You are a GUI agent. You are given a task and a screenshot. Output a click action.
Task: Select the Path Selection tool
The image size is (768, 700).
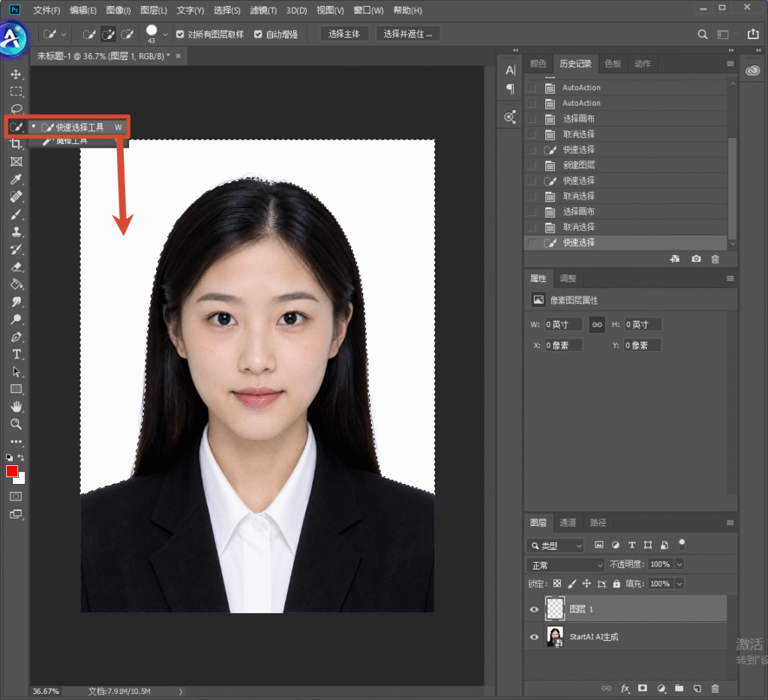pyautogui.click(x=16, y=372)
